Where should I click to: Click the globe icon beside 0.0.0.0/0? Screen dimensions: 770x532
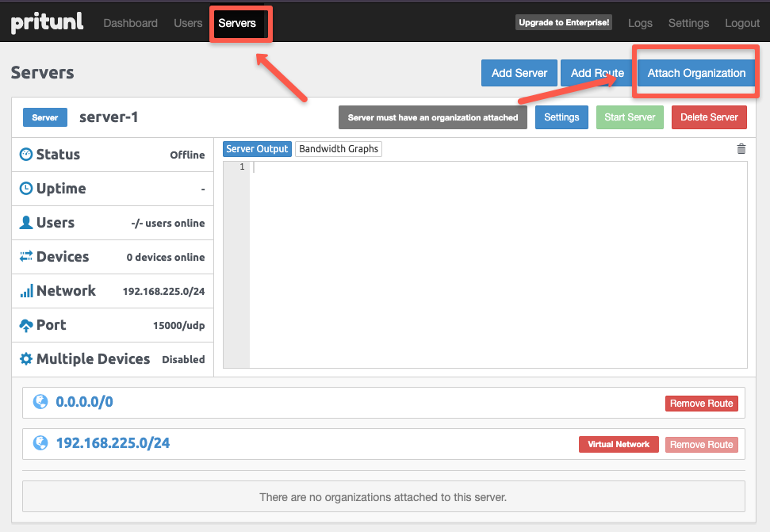coord(40,402)
